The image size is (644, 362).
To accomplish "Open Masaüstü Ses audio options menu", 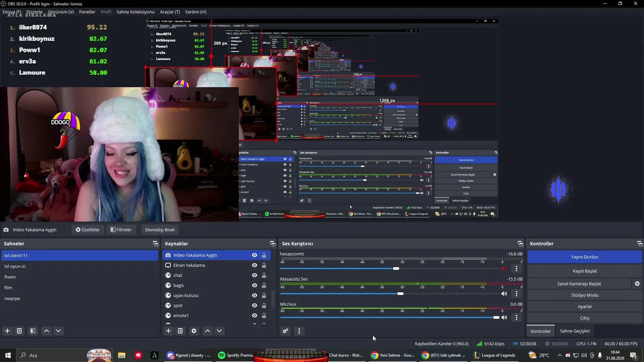I will point(516,294).
